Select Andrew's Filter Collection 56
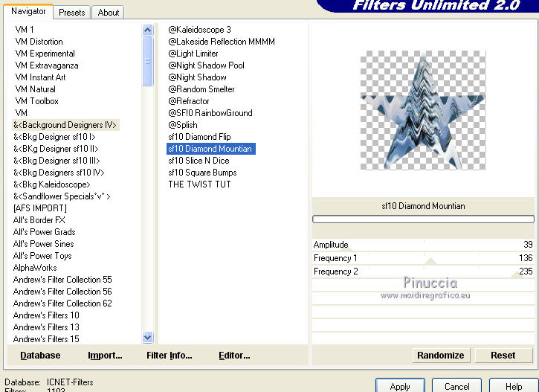 62,292
